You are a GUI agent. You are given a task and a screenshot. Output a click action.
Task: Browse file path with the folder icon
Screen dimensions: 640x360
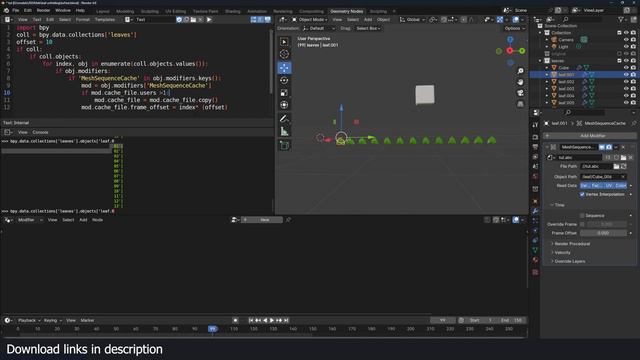click(x=616, y=166)
